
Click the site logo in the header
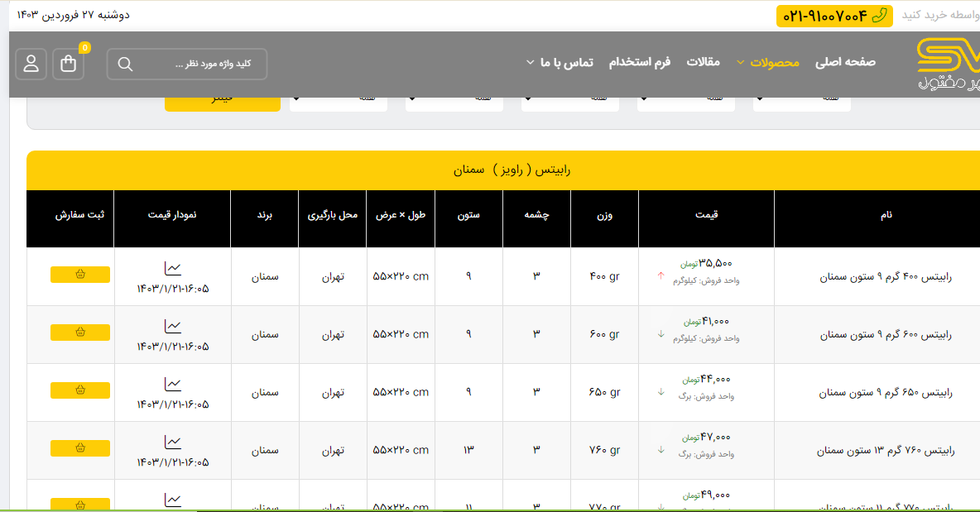[x=947, y=65]
